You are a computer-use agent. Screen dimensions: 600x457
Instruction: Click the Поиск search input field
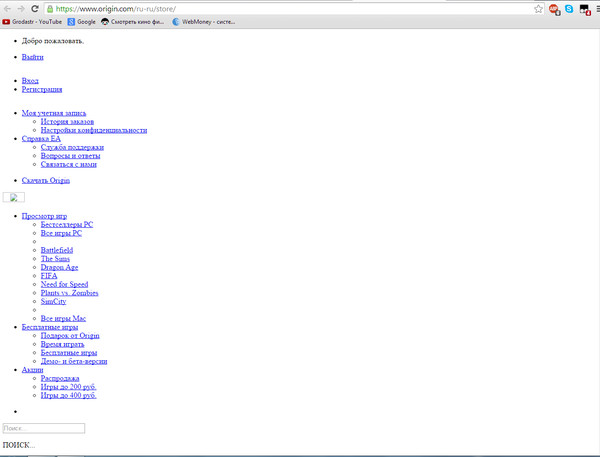tap(44, 428)
